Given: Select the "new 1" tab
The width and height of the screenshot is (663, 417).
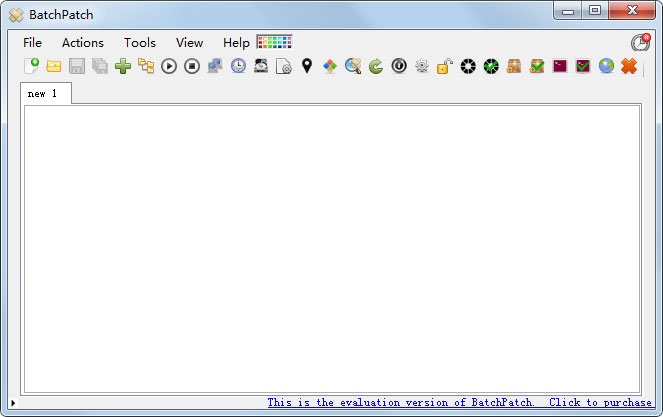Looking at the screenshot, I should 43,93.
